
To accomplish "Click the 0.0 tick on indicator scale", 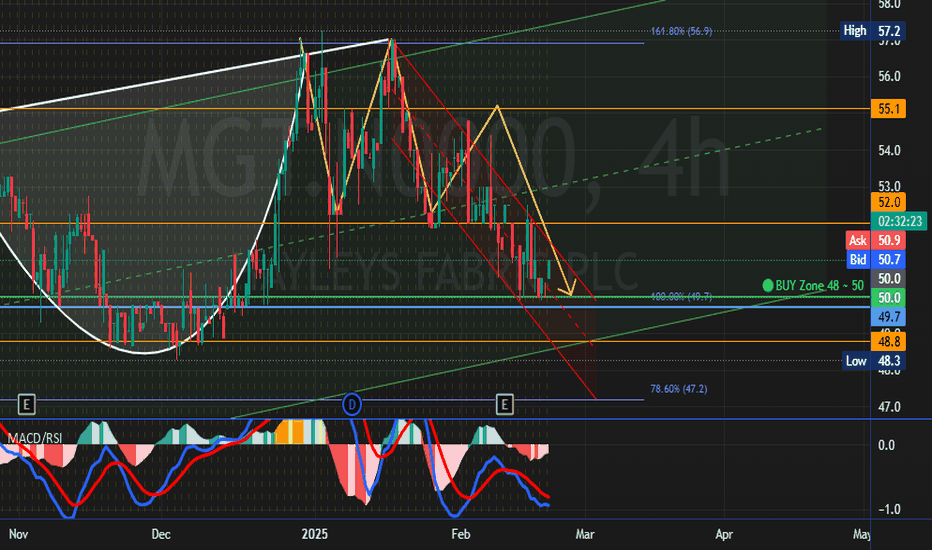I will pos(886,445).
